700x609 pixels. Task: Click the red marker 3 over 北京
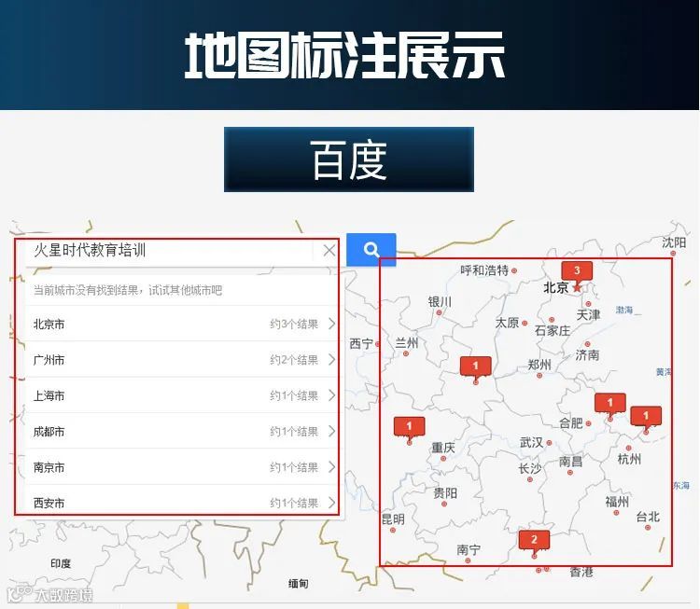(x=577, y=270)
